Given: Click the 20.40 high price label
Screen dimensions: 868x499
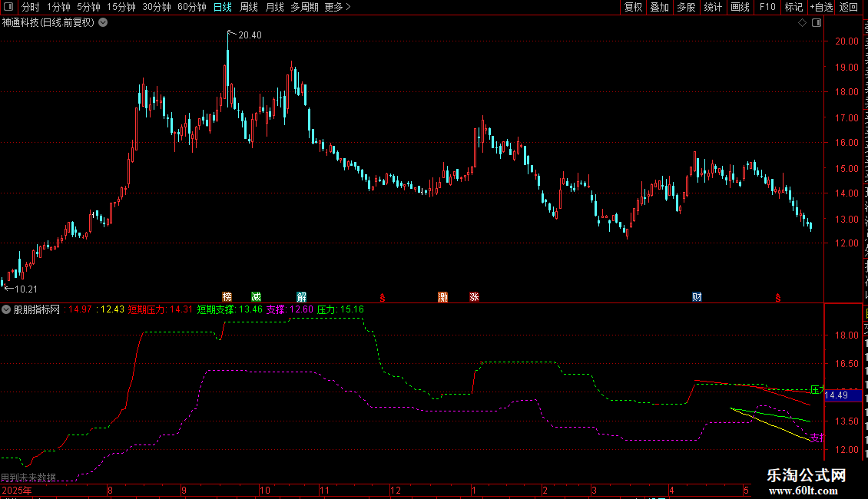Looking at the screenshot, I should (250, 35).
